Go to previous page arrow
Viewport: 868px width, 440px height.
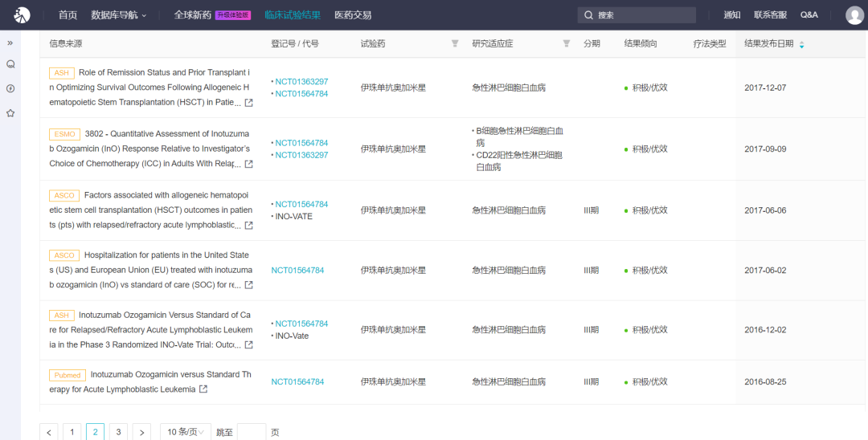pos(49,432)
